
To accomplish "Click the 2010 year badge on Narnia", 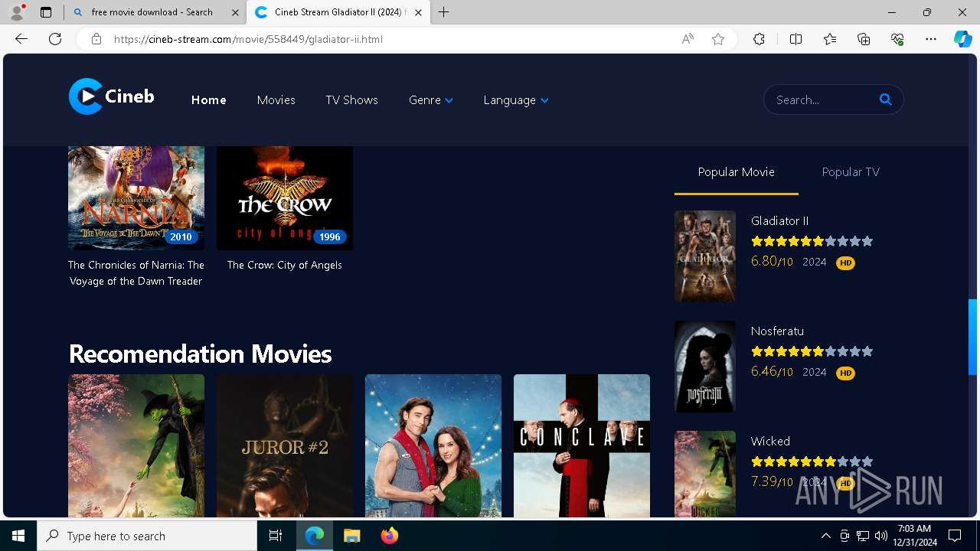I will [x=181, y=237].
